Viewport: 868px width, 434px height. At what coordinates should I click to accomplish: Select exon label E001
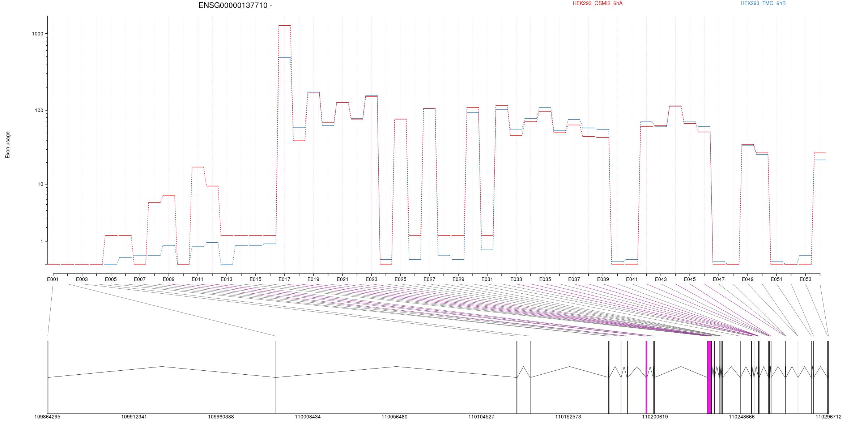click(53, 279)
